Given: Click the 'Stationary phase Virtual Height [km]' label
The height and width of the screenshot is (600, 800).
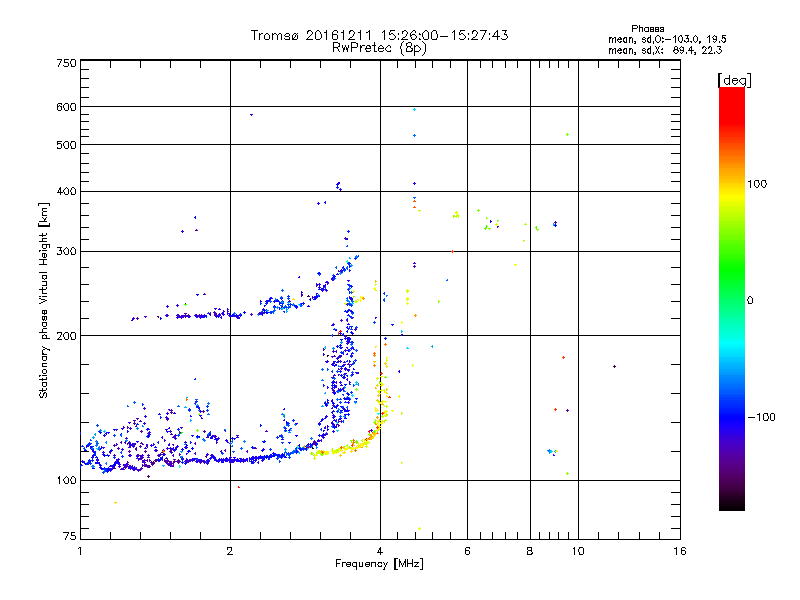Looking at the screenshot, I should pyautogui.click(x=43, y=300).
